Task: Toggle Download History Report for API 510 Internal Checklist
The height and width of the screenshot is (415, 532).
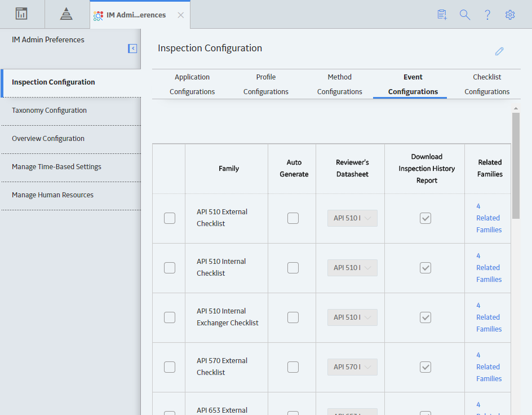Action: click(425, 268)
